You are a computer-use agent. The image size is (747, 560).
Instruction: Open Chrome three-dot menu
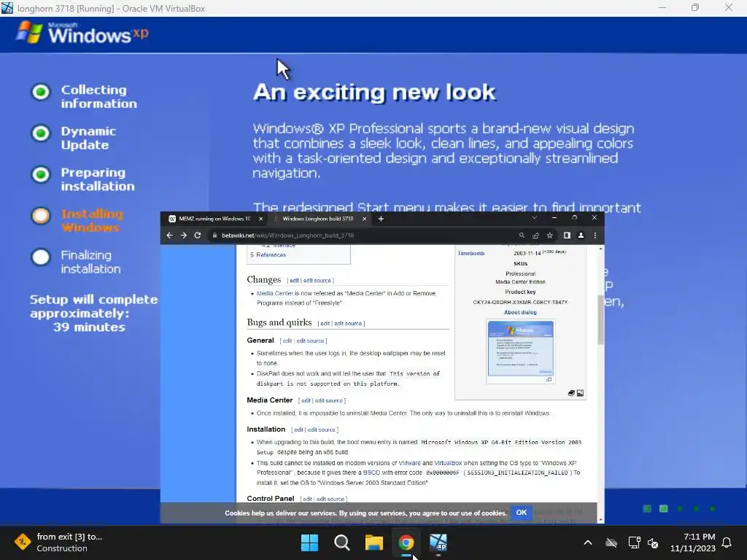coord(595,236)
